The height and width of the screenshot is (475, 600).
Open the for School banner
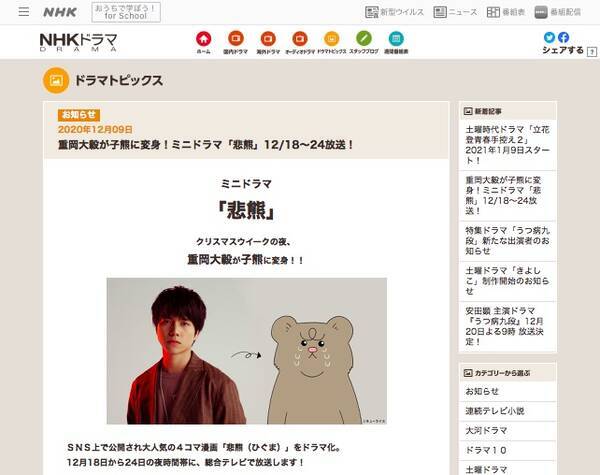pyautogui.click(x=126, y=12)
